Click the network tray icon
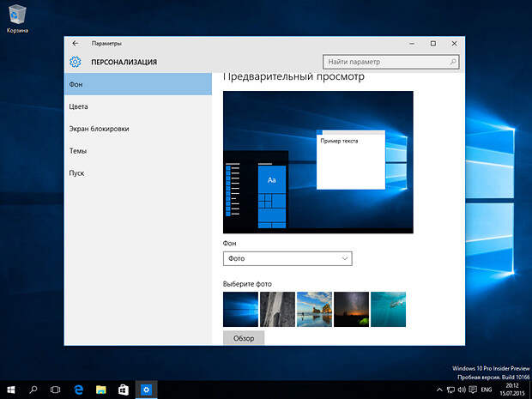This screenshot has height=399, width=532. 450,390
